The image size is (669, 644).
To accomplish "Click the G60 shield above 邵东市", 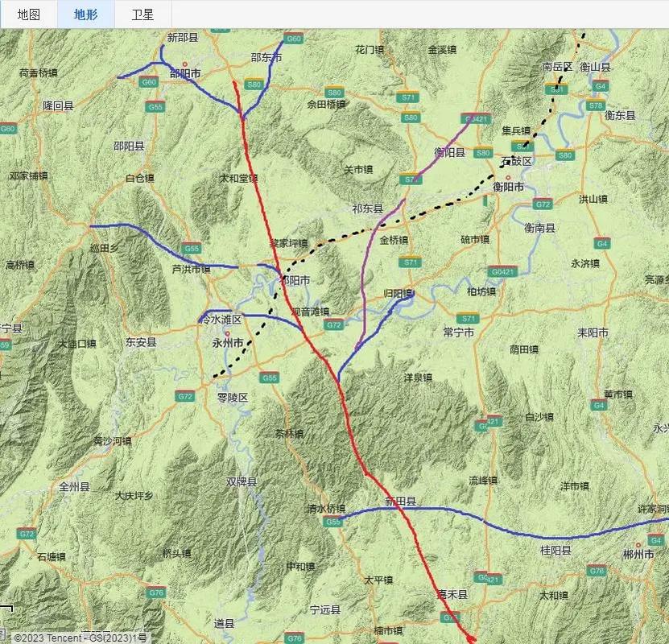I will 294,39.
